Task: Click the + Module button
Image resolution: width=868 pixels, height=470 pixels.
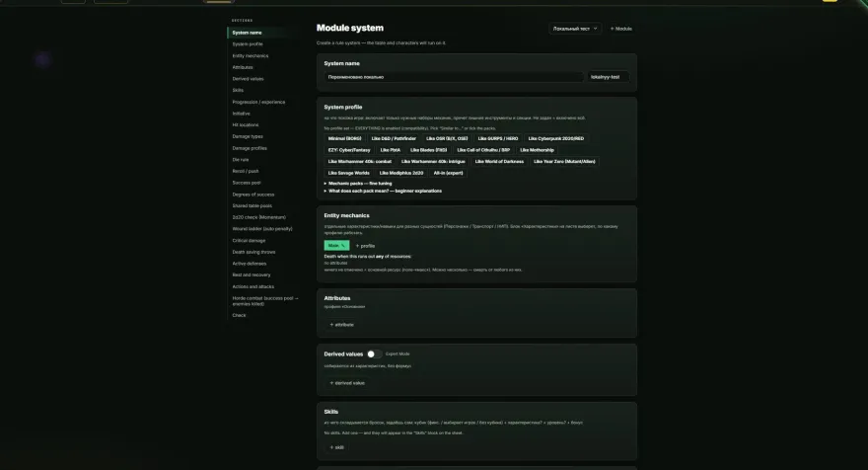Action: 620,29
